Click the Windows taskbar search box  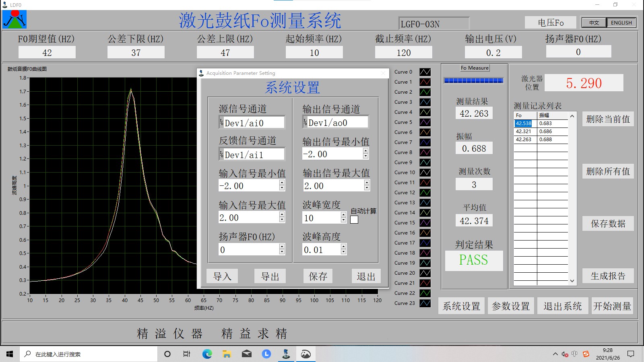(x=89, y=354)
